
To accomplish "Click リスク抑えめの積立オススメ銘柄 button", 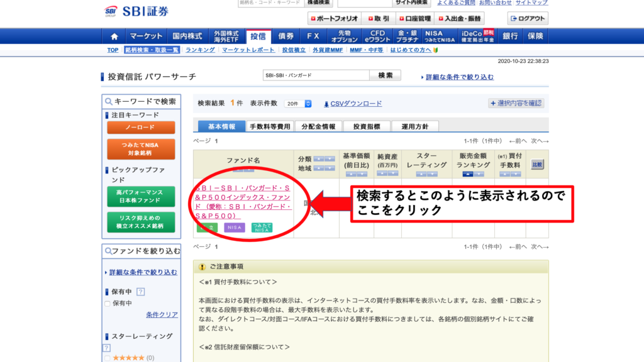I will pyautogui.click(x=141, y=222).
